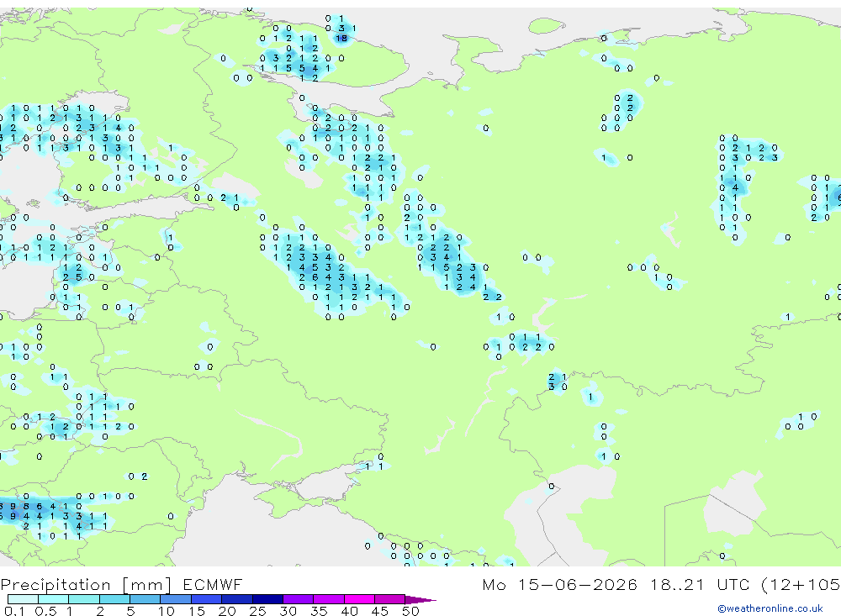Choose the 20–25 mm dark blue swatch

click(x=236, y=599)
